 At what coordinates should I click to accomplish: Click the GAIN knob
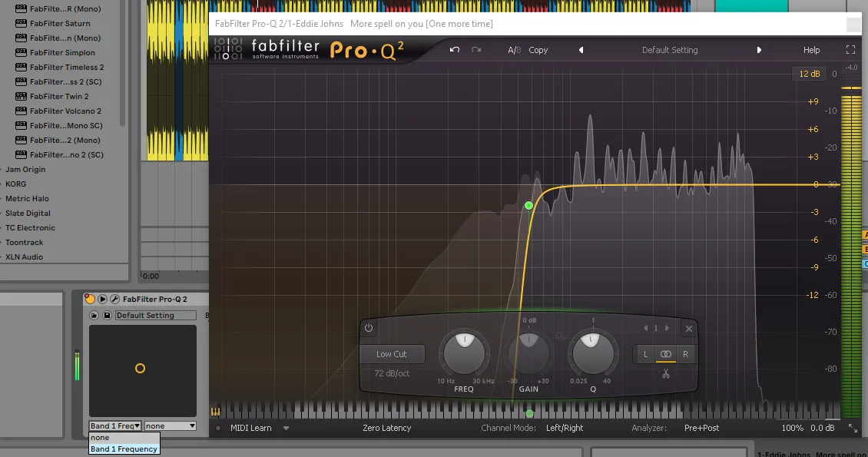tap(528, 353)
